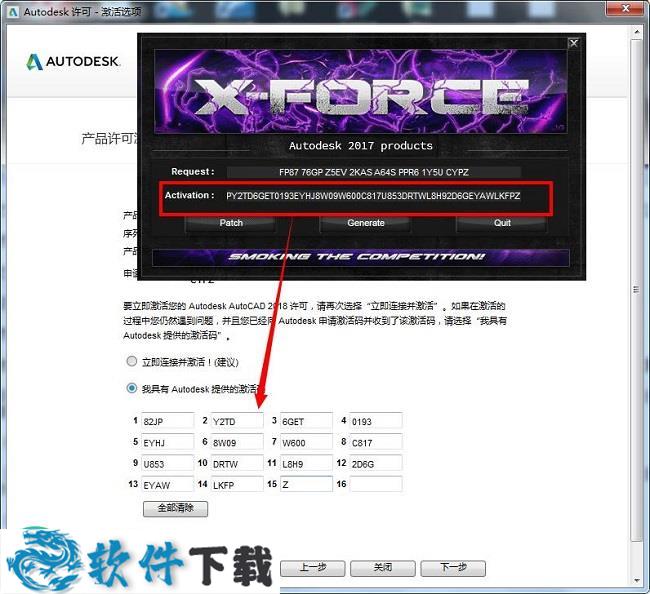Click activation field 11 containing L8H9
The width and height of the screenshot is (650, 594).
[x=306, y=463]
